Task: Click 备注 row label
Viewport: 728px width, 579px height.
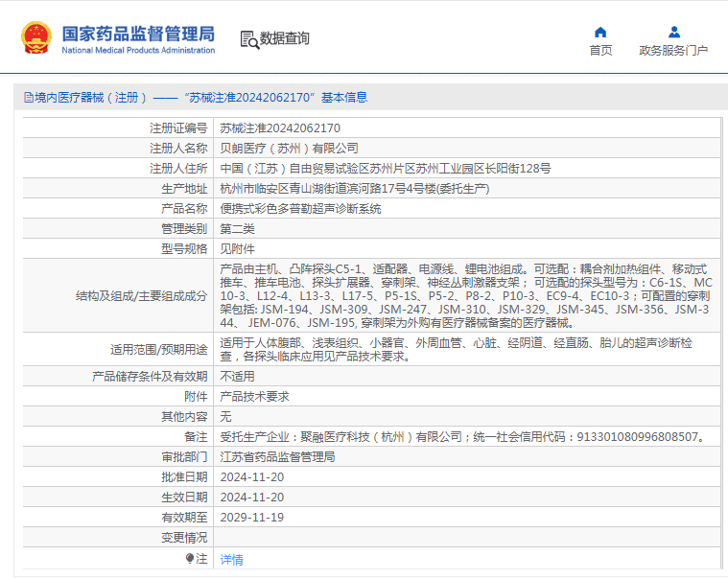Action: [196, 436]
